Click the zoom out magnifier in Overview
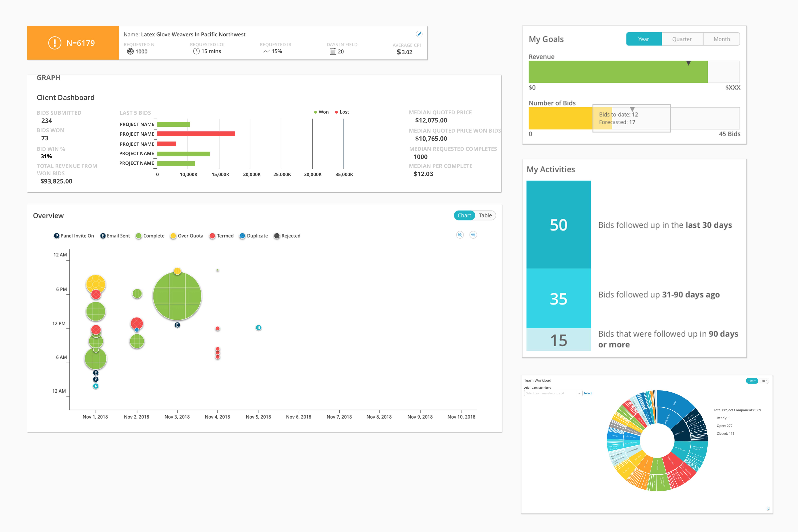The height and width of the screenshot is (532, 798). click(x=473, y=235)
